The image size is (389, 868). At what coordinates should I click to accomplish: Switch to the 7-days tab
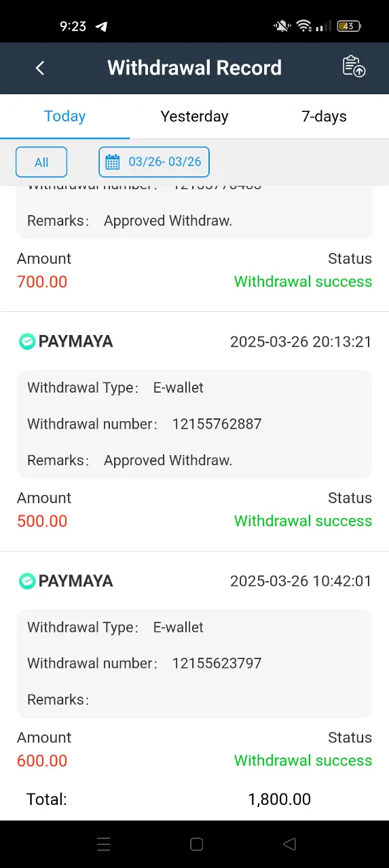[x=324, y=117]
